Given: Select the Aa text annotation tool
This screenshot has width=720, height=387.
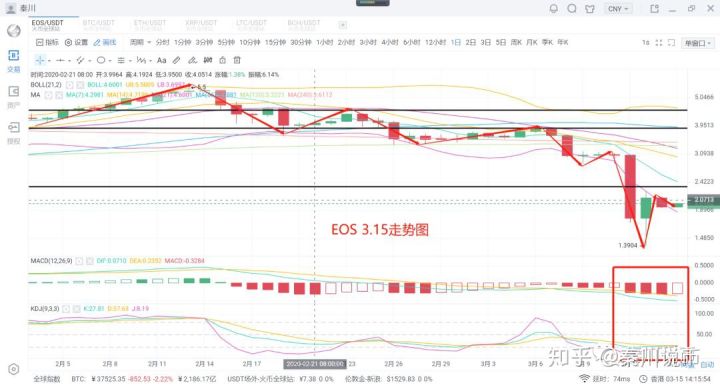Looking at the screenshot, I should click(161, 60).
